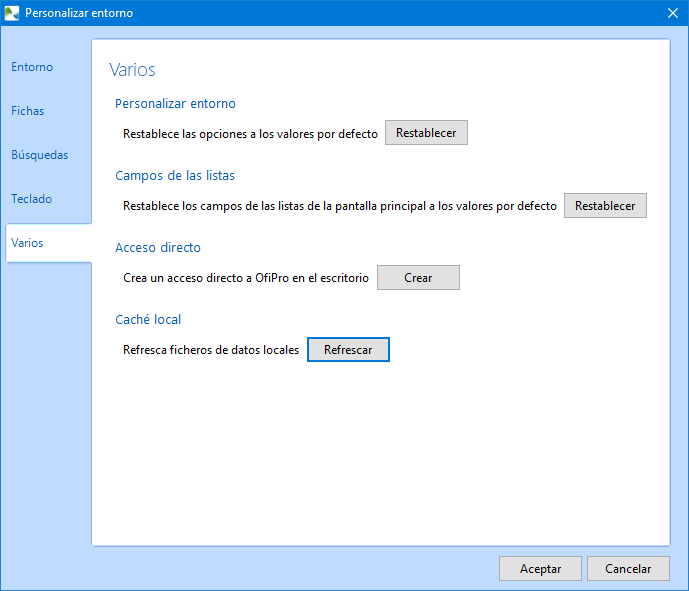Close the Personalizar entorno dialog
Screen dimensions: 689x591
[673, 13]
